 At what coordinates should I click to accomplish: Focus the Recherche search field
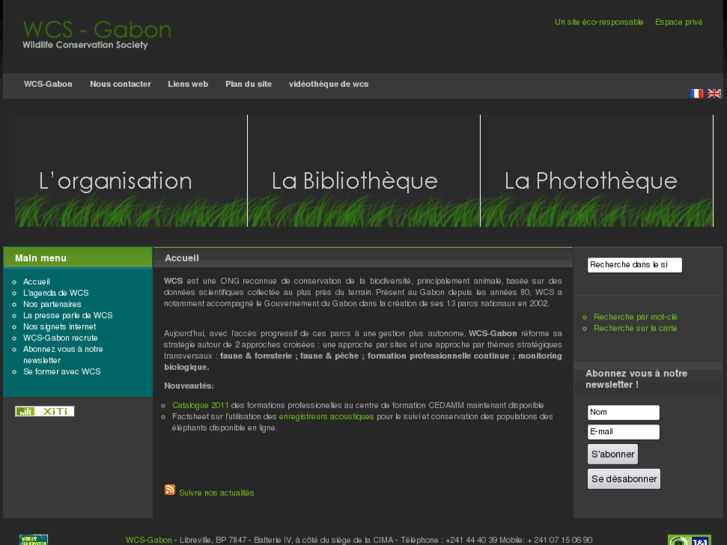pyautogui.click(x=634, y=265)
